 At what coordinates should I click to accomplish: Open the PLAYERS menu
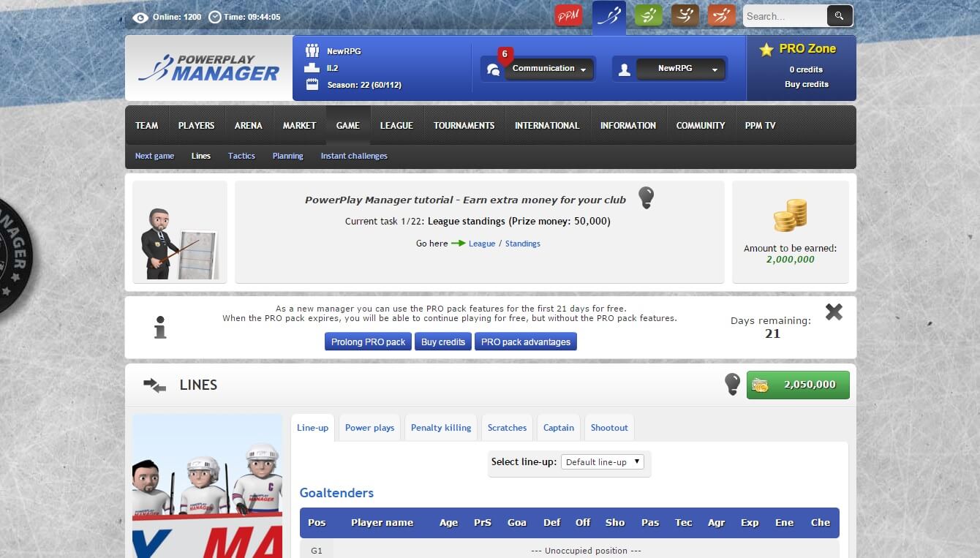tap(197, 125)
